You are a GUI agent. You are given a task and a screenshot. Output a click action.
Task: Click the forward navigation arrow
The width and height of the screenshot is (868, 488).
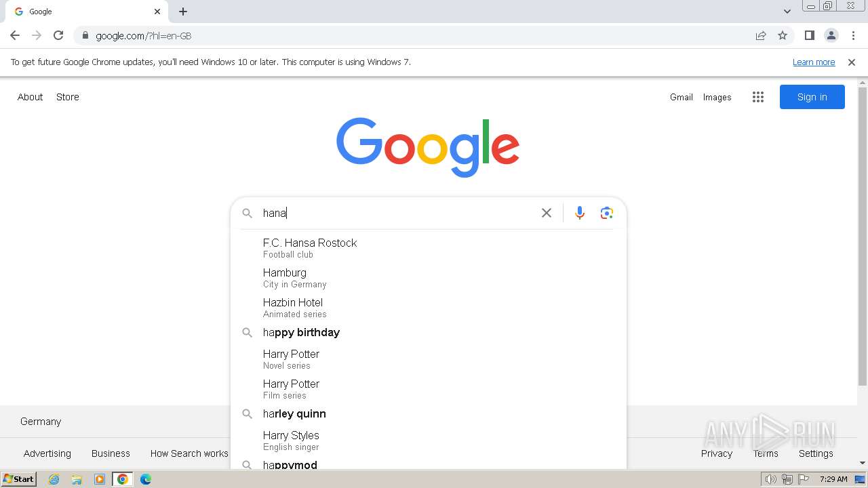[37, 35]
